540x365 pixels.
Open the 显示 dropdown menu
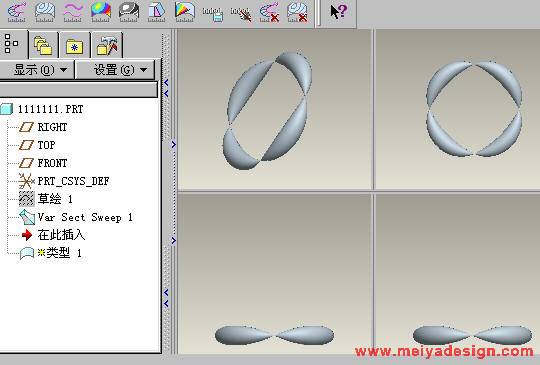pyautogui.click(x=37, y=70)
